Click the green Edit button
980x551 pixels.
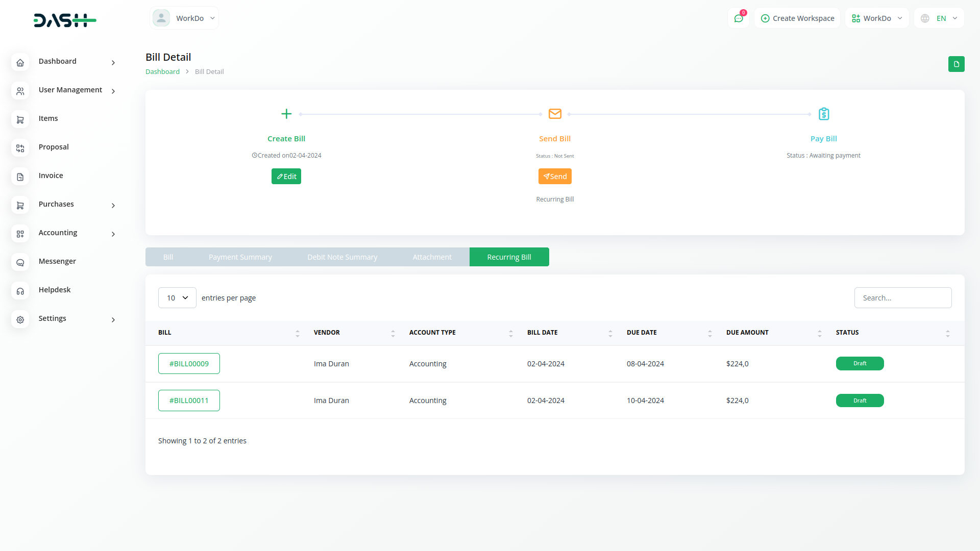click(x=286, y=177)
